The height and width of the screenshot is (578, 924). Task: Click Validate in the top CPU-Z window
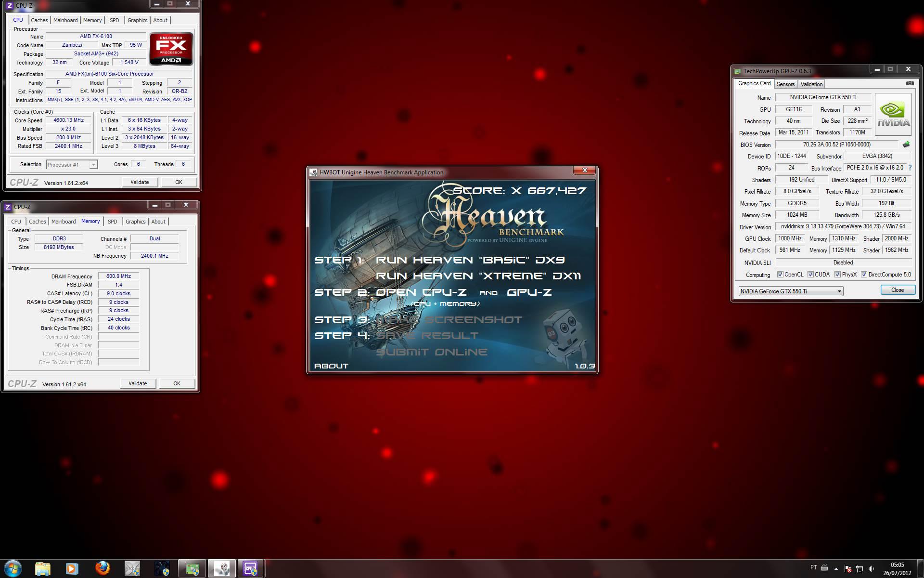point(140,182)
